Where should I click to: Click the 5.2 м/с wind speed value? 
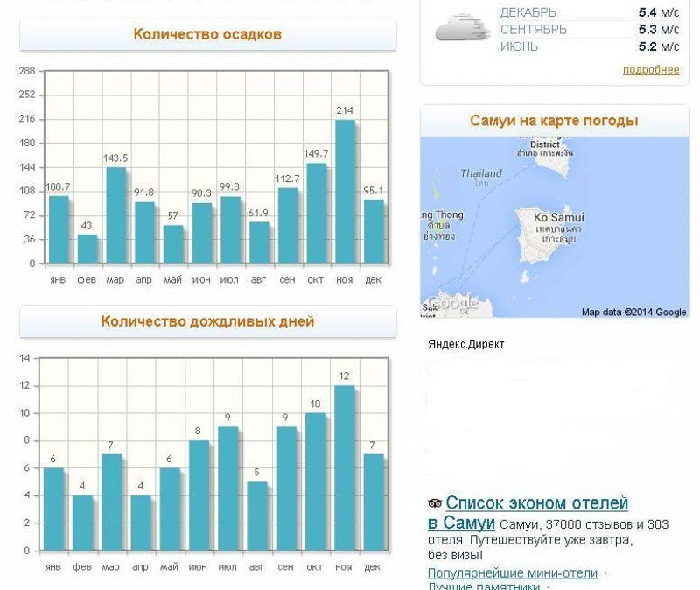pos(659,46)
